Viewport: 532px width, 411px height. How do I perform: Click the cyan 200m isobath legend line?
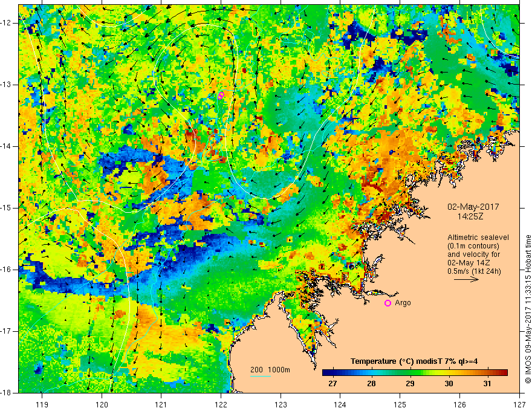[261, 376]
